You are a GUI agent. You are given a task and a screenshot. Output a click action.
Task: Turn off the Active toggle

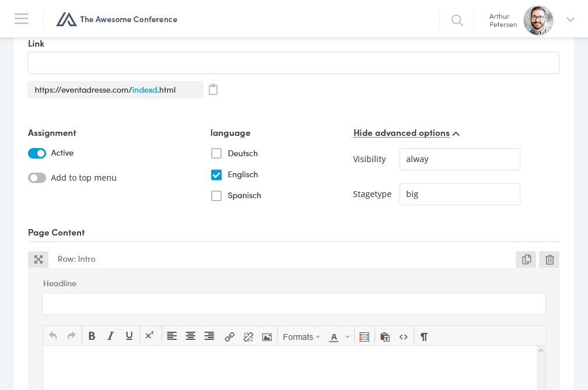point(37,153)
